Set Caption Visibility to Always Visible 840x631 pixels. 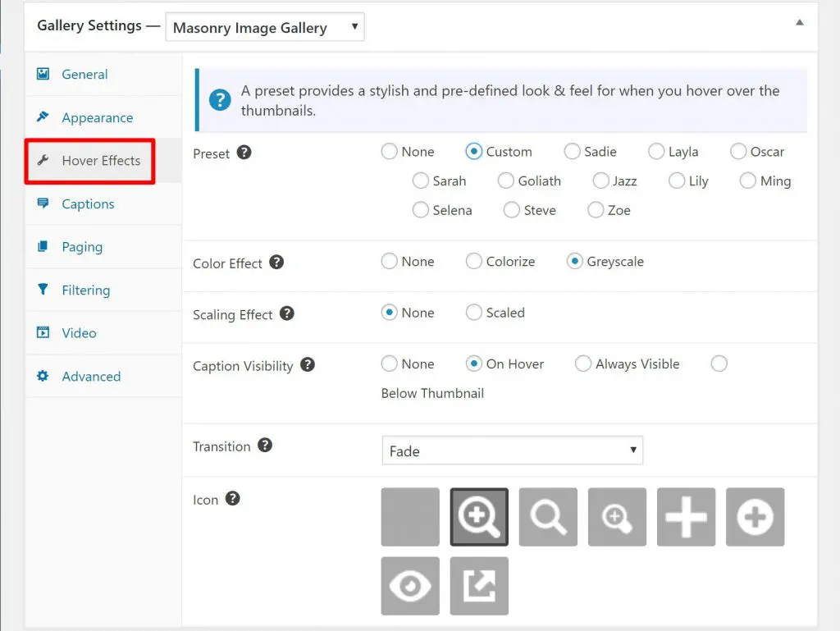[583, 364]
